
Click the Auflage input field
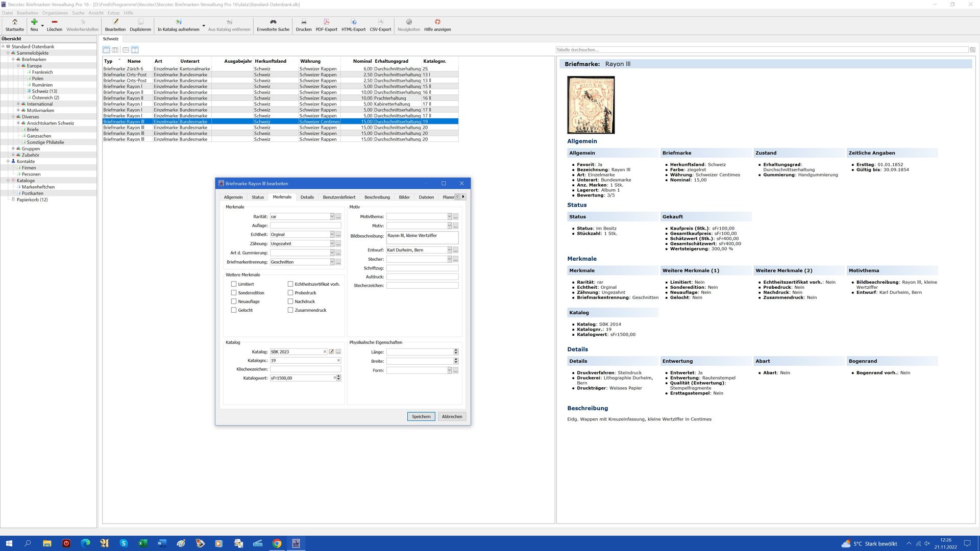[305, 226]
